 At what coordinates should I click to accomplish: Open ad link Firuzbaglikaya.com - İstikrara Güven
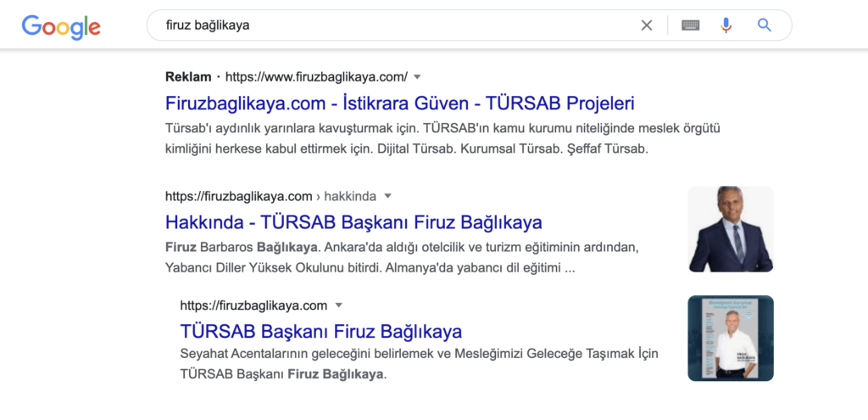click(400, 103)
